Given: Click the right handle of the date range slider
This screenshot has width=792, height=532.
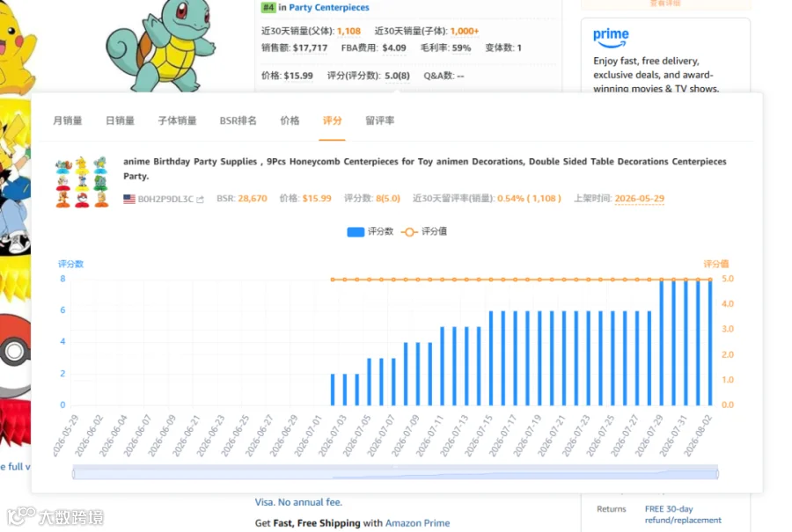Looking at the screenshot, I should point(717,474).
